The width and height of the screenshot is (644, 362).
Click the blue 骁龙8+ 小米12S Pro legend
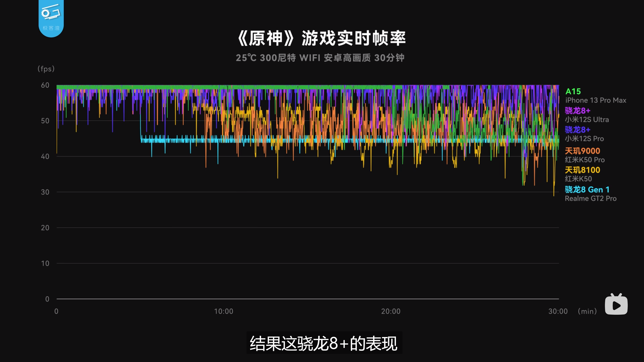(x=577, y=130)
